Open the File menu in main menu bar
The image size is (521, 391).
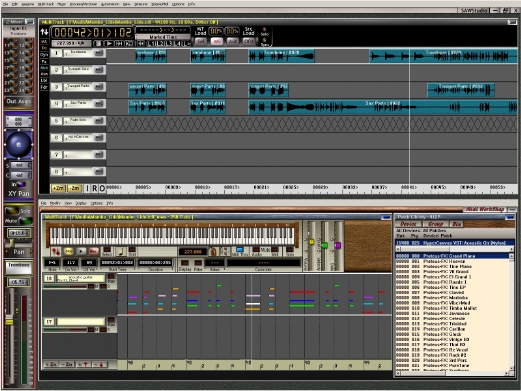click(6, 4)
